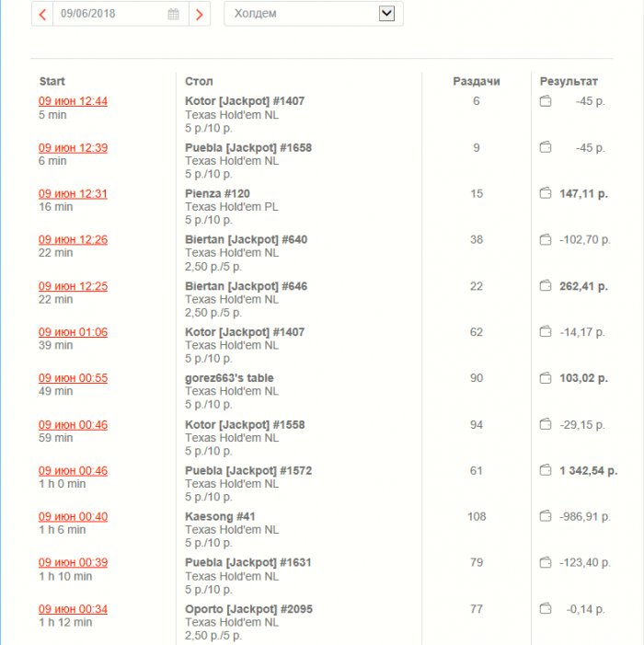644x645 pixels.
Task: Click the wallet icon beside the -0,14 р. result
Action: (546, 608)
